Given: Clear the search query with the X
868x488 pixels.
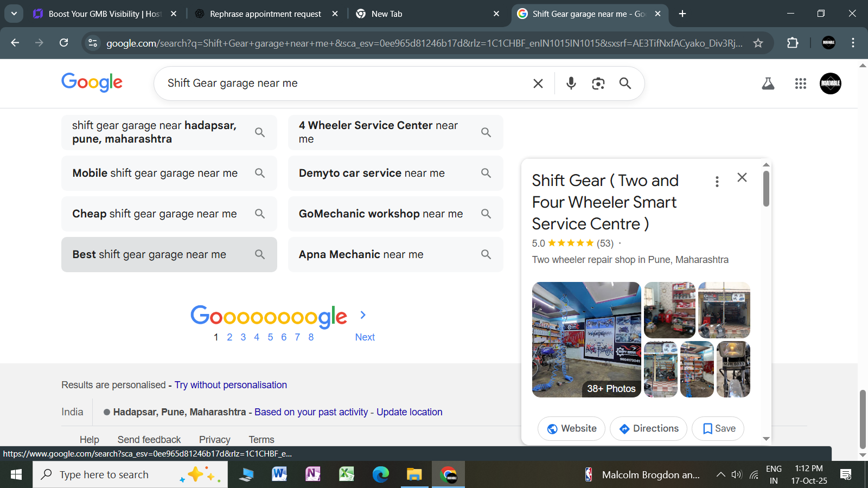Looking at the screenshot, I should point(538,84).
